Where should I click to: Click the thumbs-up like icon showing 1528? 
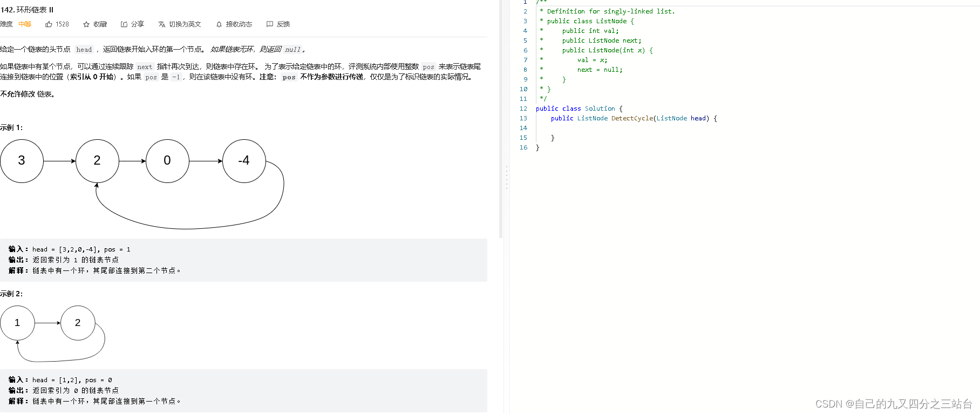(49, 24)
